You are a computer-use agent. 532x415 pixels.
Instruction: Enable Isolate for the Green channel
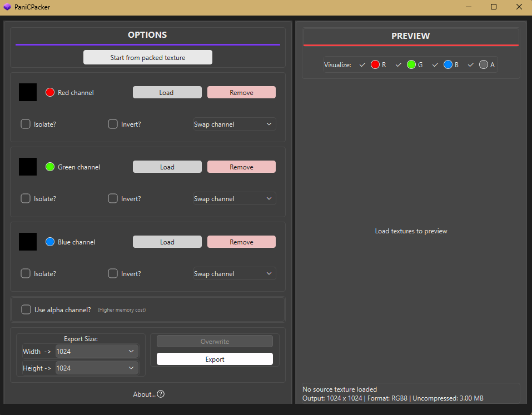(26, 198)
